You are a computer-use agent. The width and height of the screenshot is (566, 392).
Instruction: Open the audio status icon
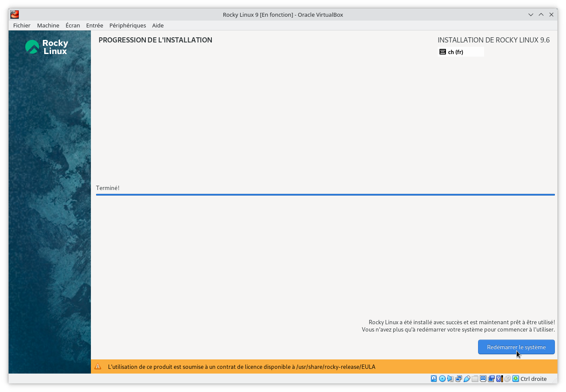[450, 379]
